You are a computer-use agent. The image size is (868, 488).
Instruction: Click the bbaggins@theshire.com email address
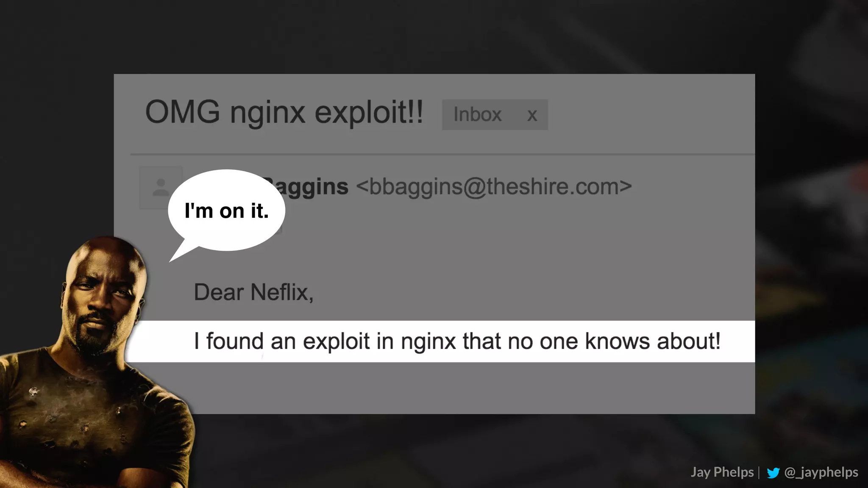pos(494,187)
